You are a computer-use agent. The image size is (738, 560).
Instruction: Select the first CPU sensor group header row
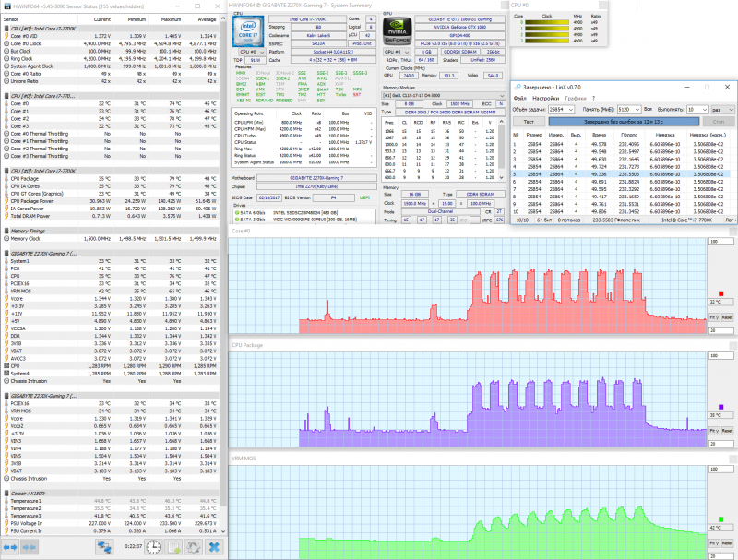click(x=111, y=29)
